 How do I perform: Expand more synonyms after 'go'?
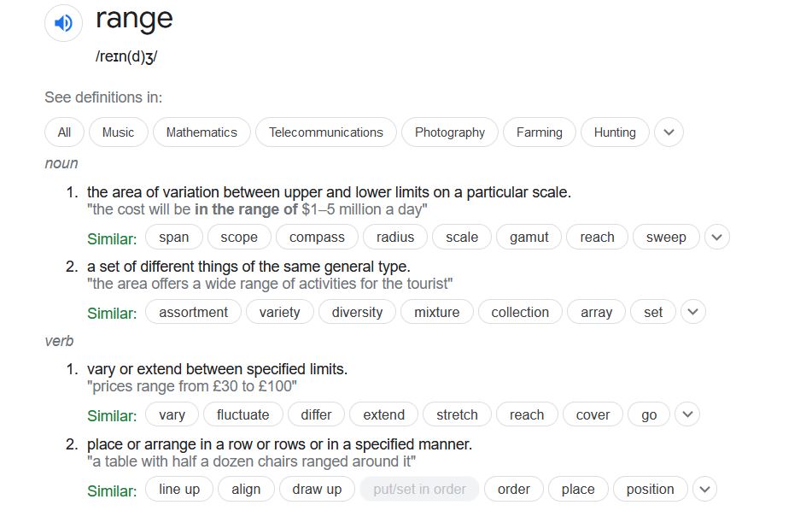pyautogui.click(x=686, y=415)
